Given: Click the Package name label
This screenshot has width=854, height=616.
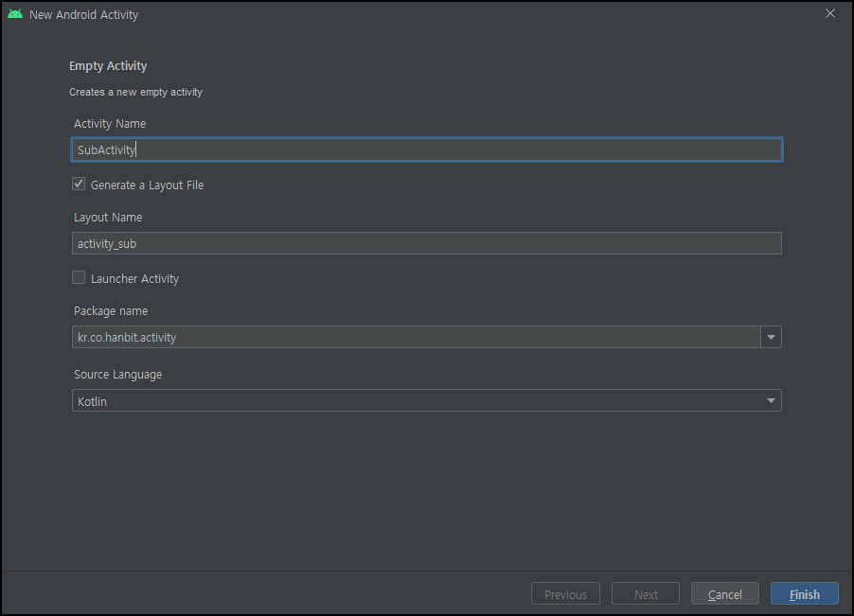Looking at the screenshot, I should click(x=111, y=310).
